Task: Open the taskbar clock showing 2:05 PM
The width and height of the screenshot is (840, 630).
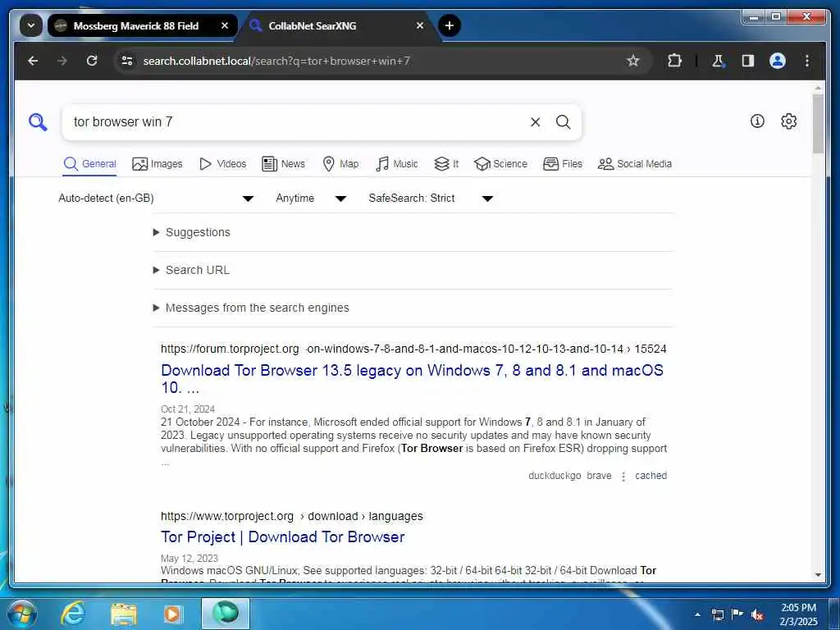Action: pos(798,614)
